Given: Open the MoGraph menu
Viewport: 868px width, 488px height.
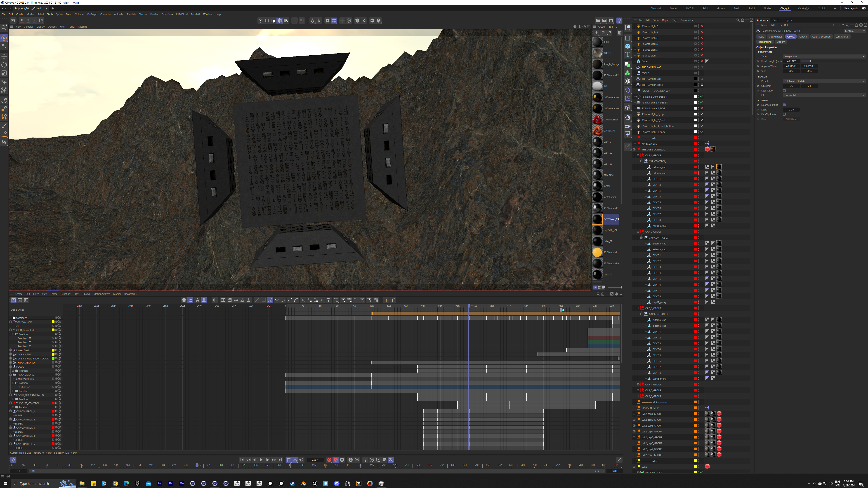Looking at the screenshot, I should click(x=92, y=14).
